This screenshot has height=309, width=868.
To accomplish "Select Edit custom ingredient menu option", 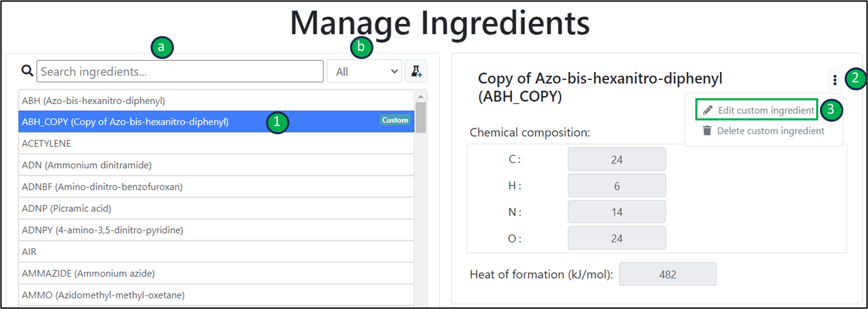I will pyautogui.click(x=765, y=110).
